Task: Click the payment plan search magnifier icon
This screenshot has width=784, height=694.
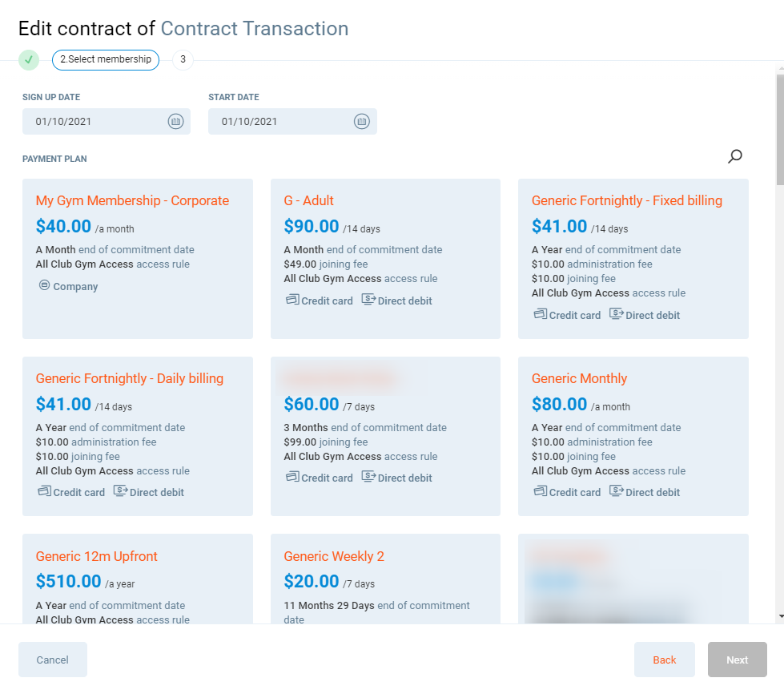Action: pyautogui.click(x=734, y=156)
